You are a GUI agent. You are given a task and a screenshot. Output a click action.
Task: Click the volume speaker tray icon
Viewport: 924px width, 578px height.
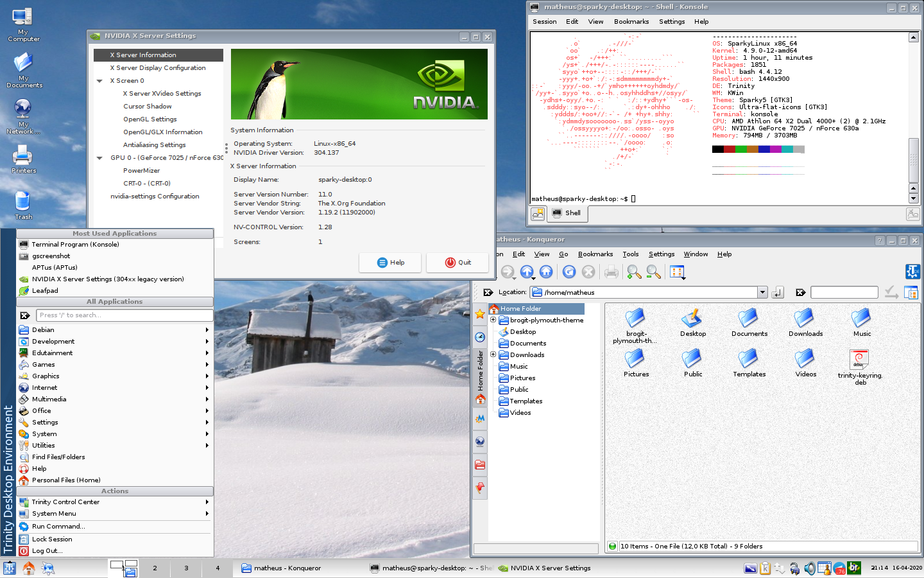[810, 568]
